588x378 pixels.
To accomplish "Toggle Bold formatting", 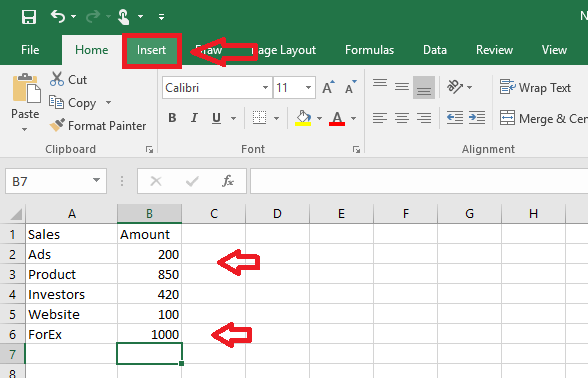I will click(172, 118).
